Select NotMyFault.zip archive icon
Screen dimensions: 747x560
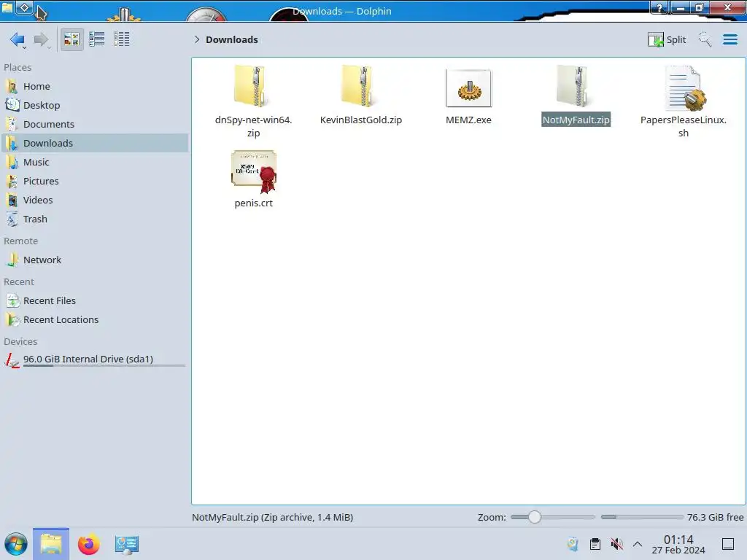coord(573,86)
